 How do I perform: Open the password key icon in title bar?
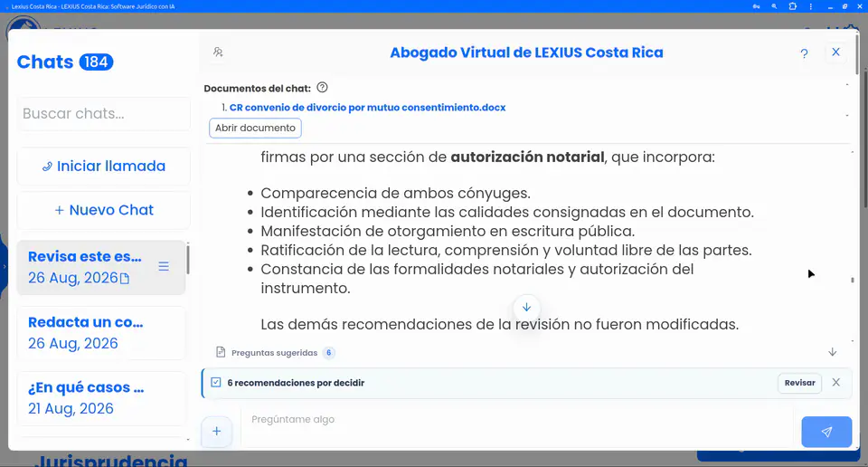[756, 6]
